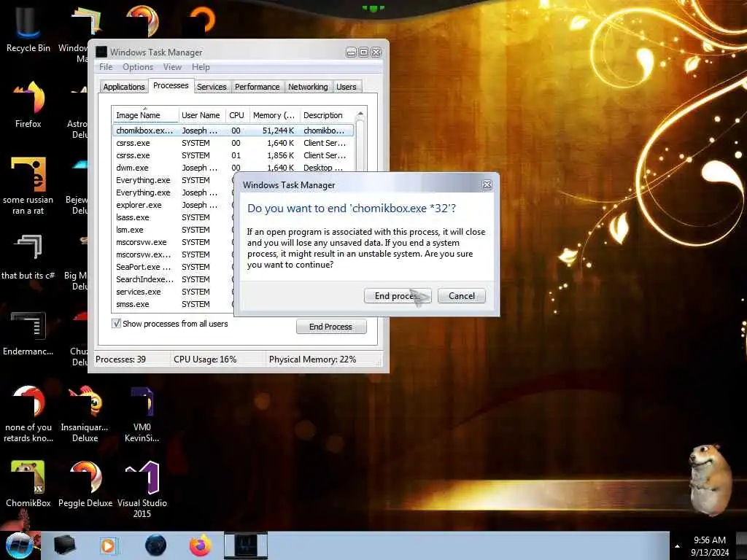Toggle 'Show processes from all users' checkbox

(116, 323)
